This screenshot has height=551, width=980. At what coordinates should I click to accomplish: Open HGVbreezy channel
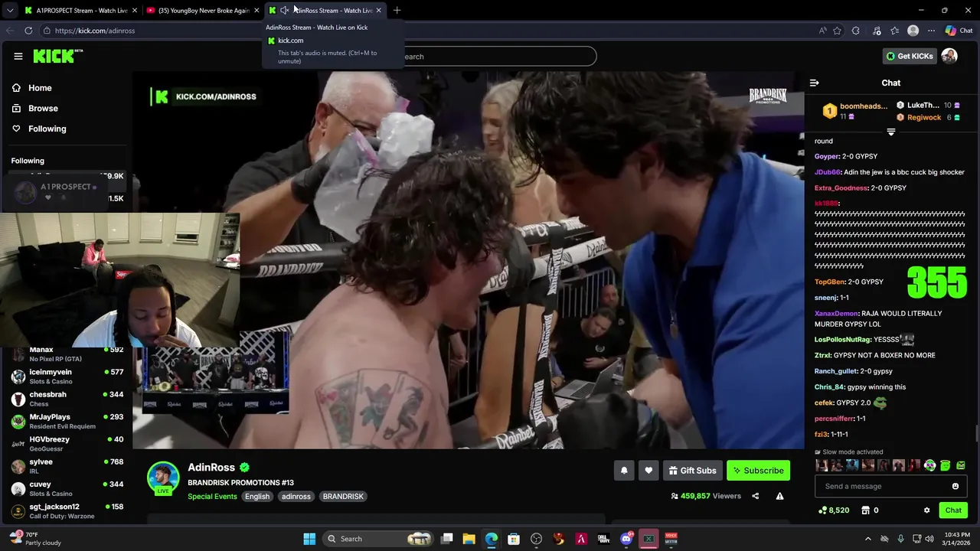(x=67, y=444)
